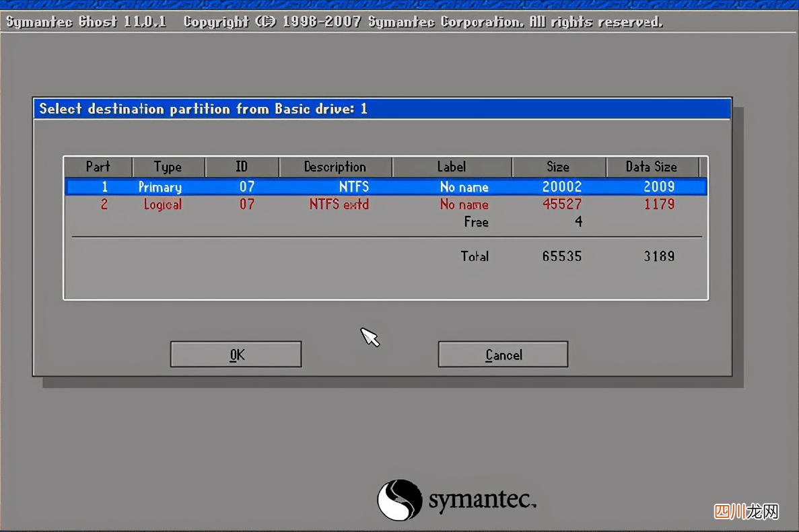The image size is (799, 532).
Task: Click the size value 20002
Action: coord(562,187)
